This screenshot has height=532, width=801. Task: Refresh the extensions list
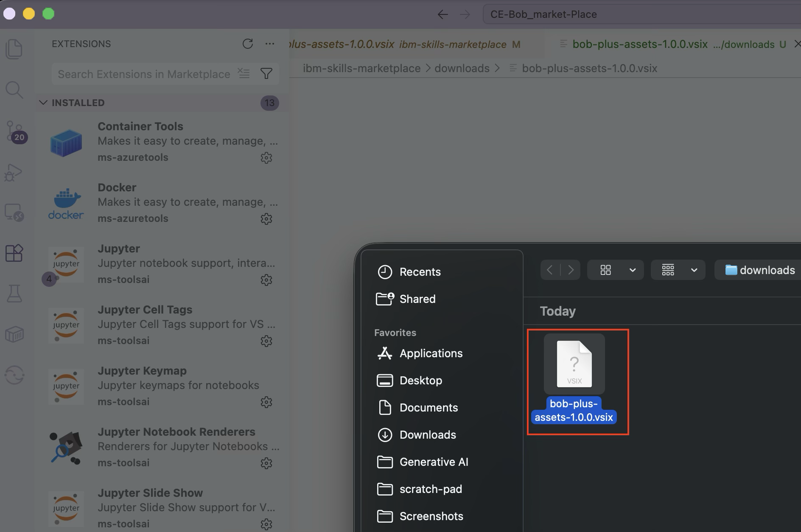pos(248,44)
